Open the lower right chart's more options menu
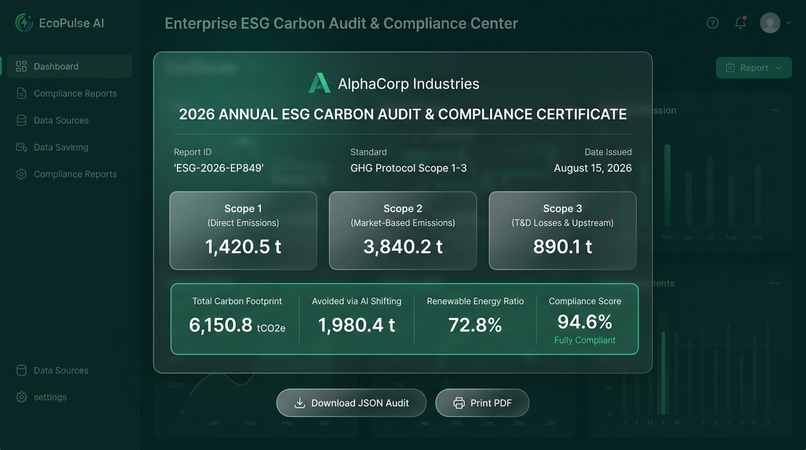 [774, 283]
